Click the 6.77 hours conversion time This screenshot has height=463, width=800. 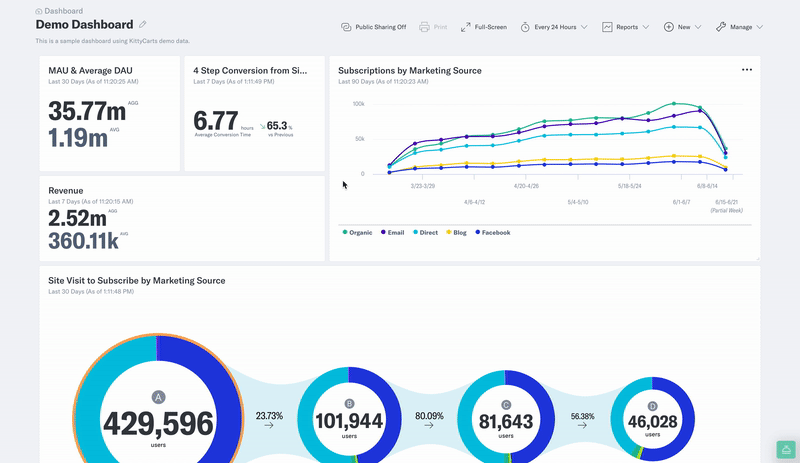tap(215, 121)
